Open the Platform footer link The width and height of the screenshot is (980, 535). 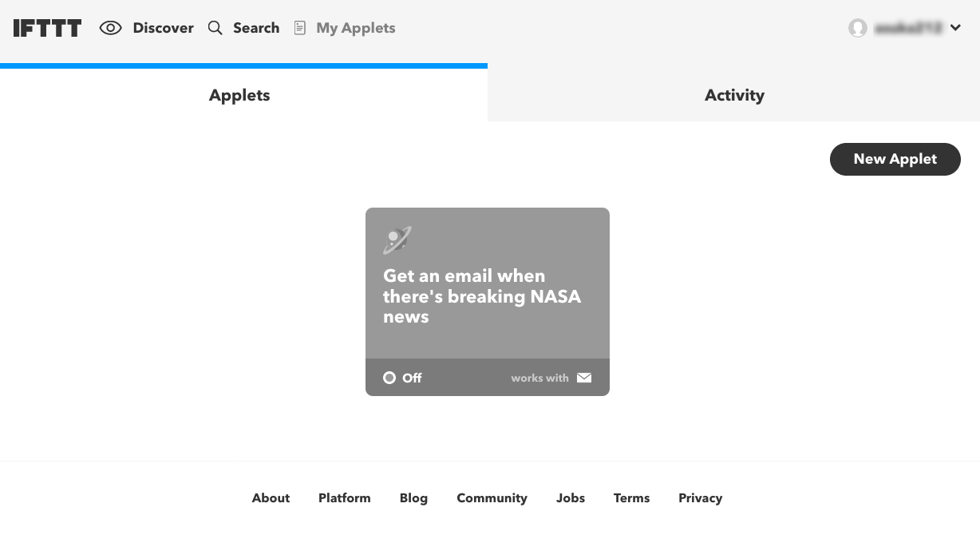coord(344,497)
